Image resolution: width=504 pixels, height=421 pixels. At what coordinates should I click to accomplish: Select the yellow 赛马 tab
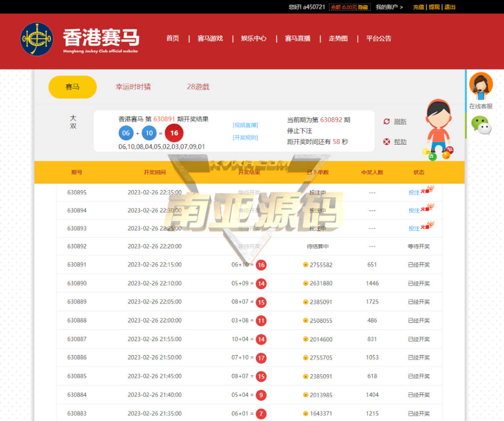[x=72, y=87]
